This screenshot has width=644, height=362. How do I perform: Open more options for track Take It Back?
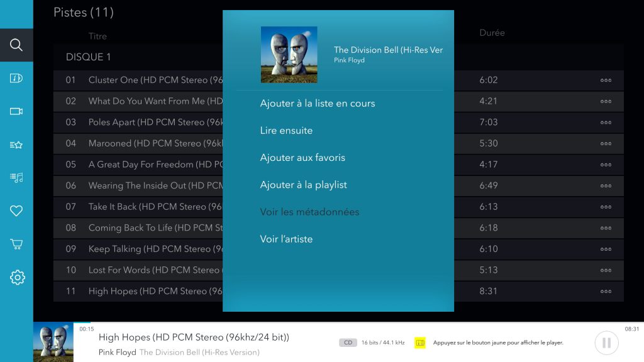coord(606,207)
